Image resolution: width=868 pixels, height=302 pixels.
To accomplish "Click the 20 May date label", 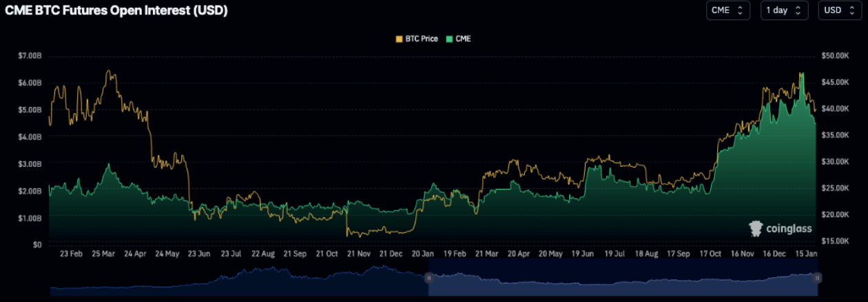I will click(x=552, y=254).
